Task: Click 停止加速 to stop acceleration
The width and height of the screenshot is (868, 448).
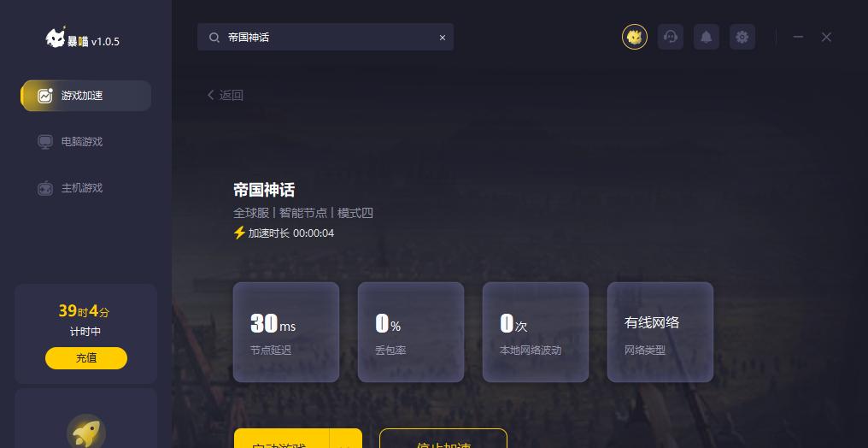Action: [x=443, y=439]
